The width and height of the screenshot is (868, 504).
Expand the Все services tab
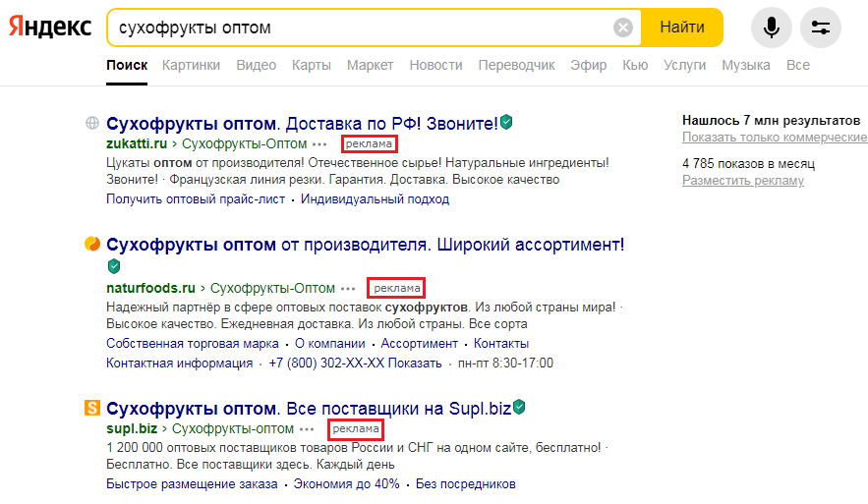797,65
